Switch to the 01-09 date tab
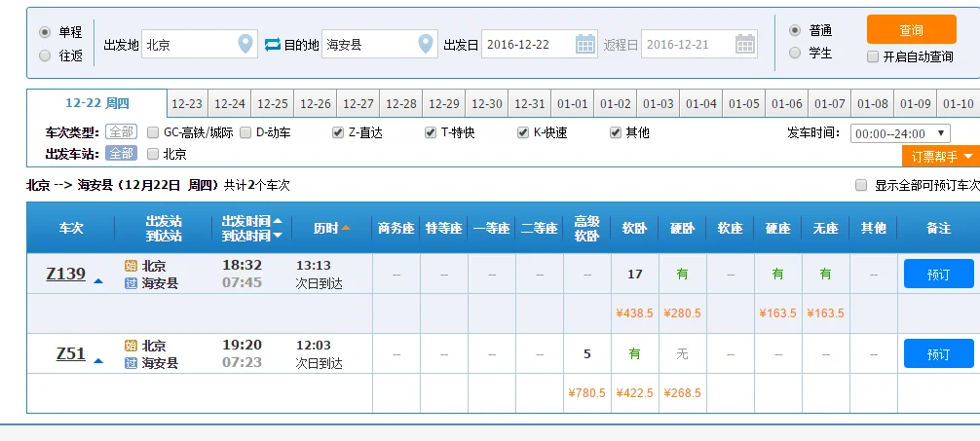 tap(915, 104)
